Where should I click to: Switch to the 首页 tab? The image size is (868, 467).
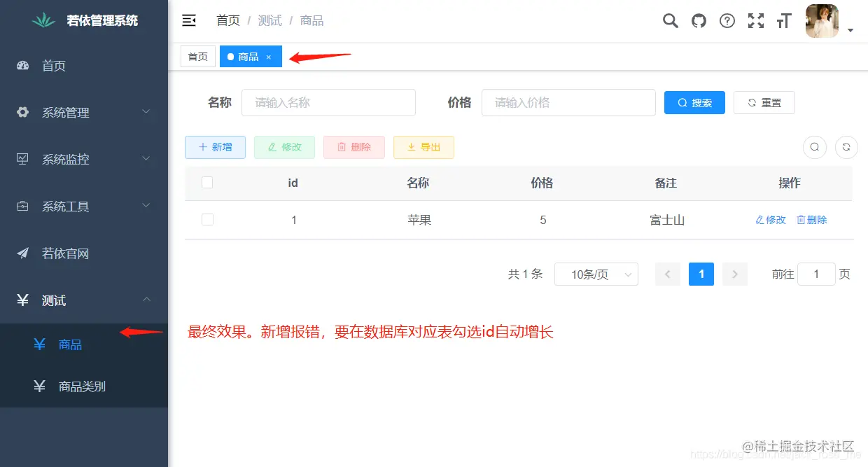(198, 56)
